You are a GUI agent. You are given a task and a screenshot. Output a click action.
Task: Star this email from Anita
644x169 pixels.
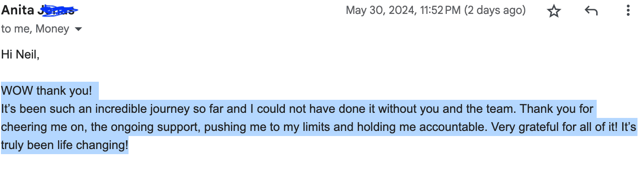[x=554, y=11]
